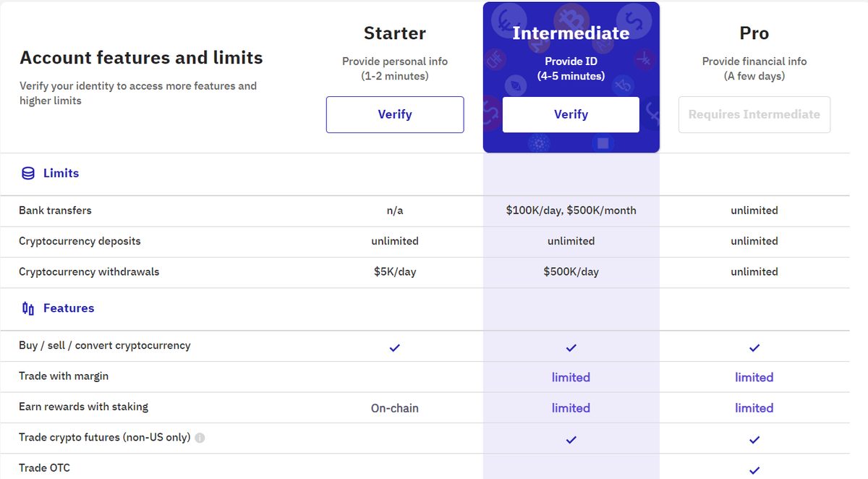Select the Intermediate tier heading
This screenshot has height=479, width=868.
pyautogui.click(x=571, y=33)
